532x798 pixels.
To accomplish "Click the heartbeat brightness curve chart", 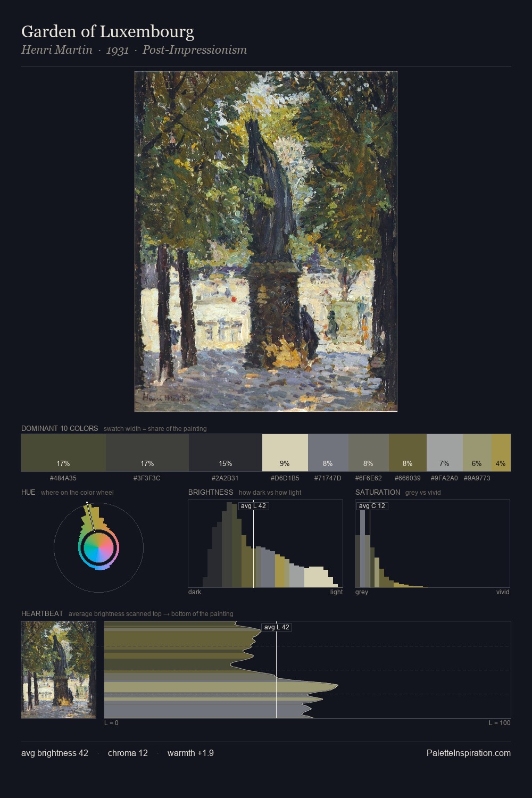I will click(x=307, y=670).
